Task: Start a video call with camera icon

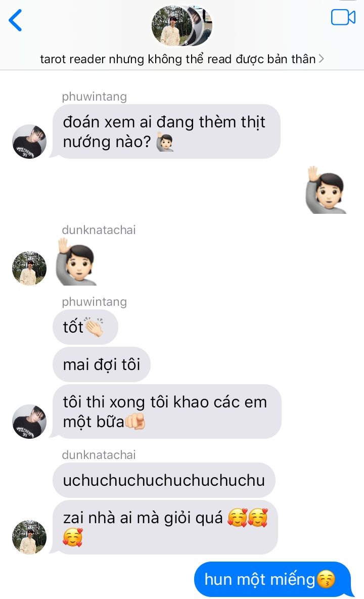Action: 343,18
